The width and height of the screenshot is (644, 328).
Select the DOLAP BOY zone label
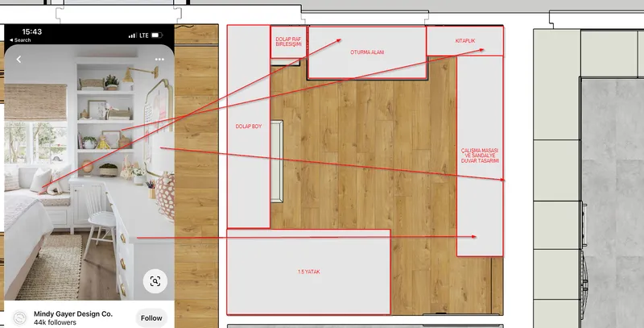coord(249,127)
